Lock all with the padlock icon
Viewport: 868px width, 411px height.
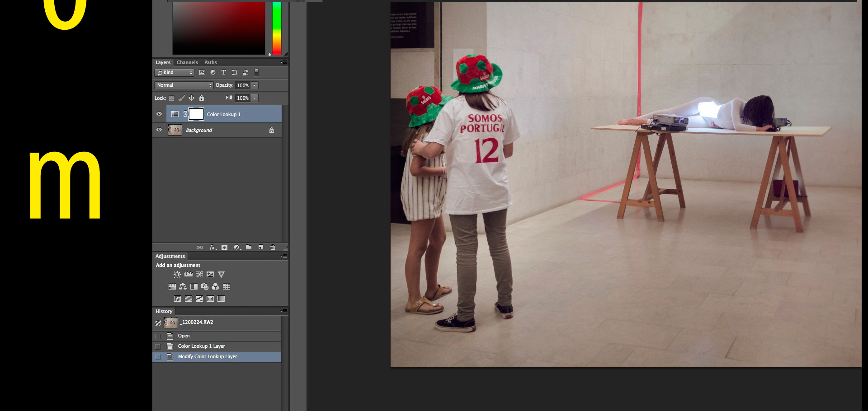pyautogui.click(x=202, y=98)
